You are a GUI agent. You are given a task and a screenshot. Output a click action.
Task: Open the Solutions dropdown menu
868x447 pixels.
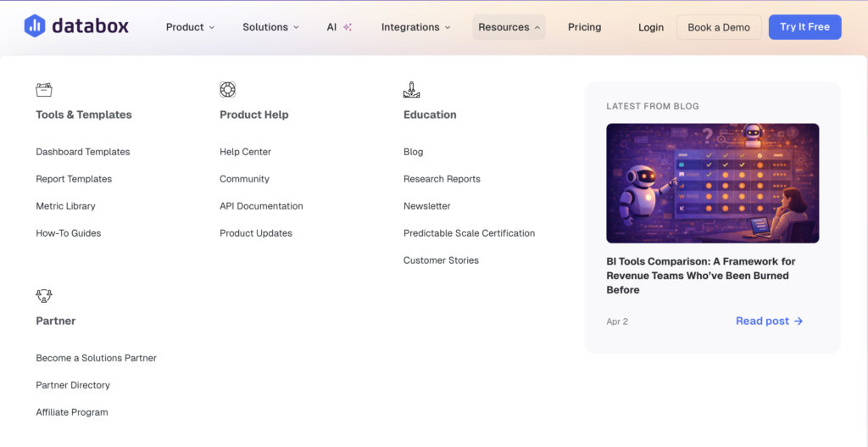[x=270, y=27]
